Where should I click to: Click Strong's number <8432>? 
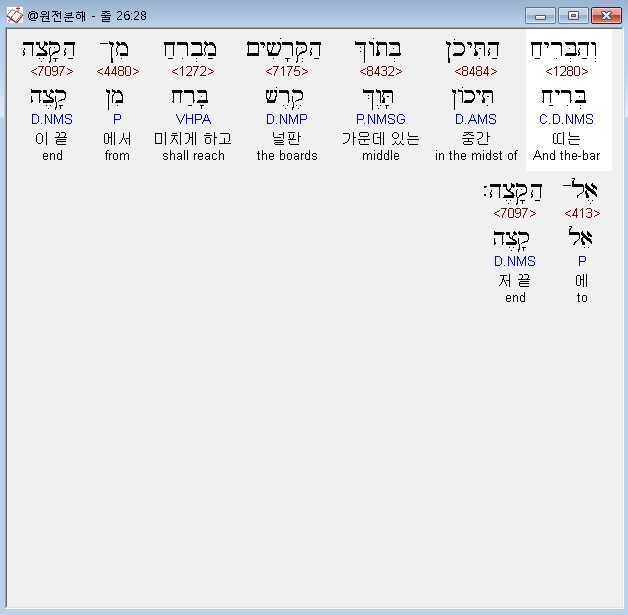click(x=380, y=71)
